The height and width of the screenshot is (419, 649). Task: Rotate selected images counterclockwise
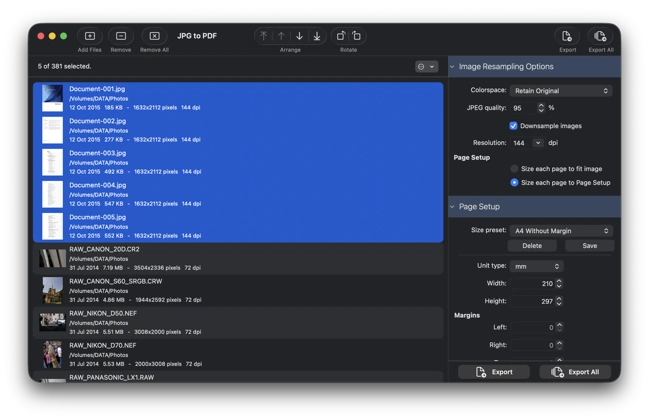tap(340, 36)
